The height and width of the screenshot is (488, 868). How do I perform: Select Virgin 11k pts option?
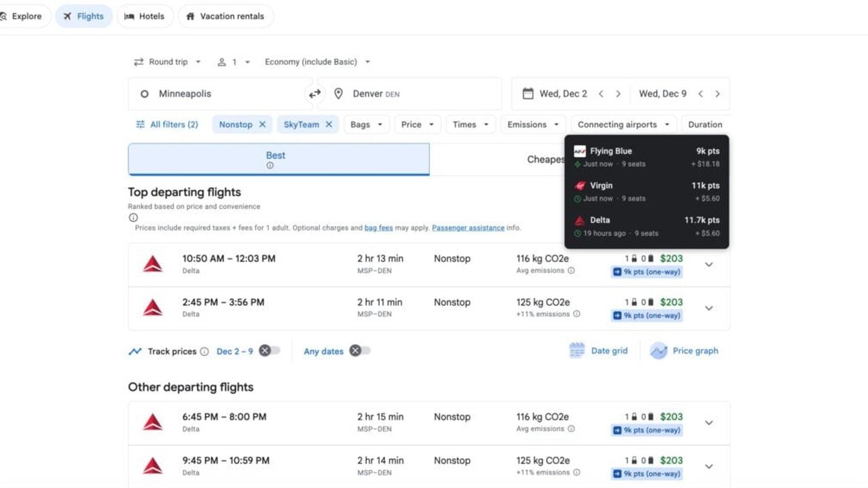(647, 191)
